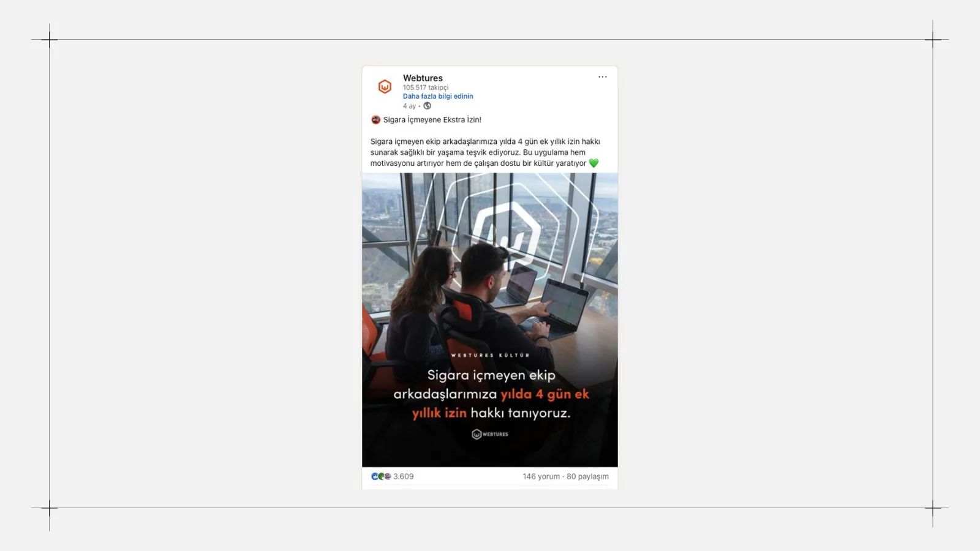The width and height of the screenshot is (980, 551).
Task: Open the 80 paylaşım shares link
Action: [587, 476]
